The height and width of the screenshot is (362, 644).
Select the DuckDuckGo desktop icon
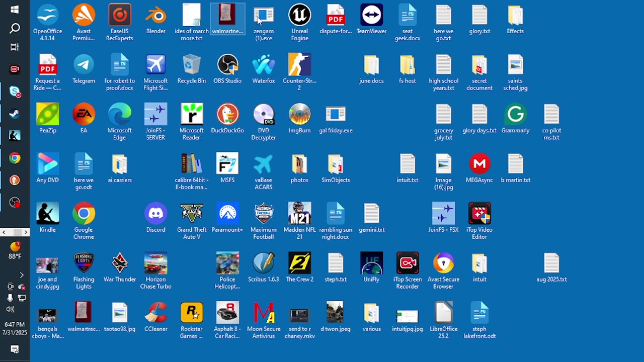(x=227, y=119)
